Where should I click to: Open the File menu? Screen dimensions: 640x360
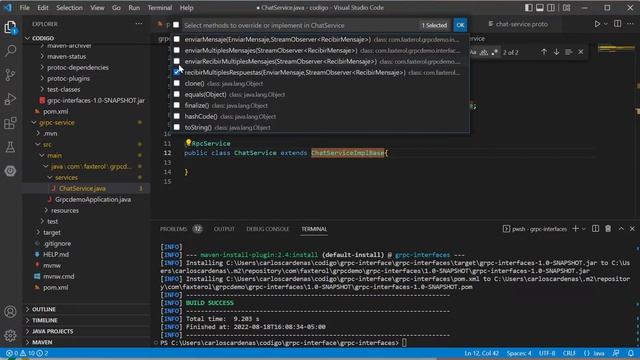point(24,8)
